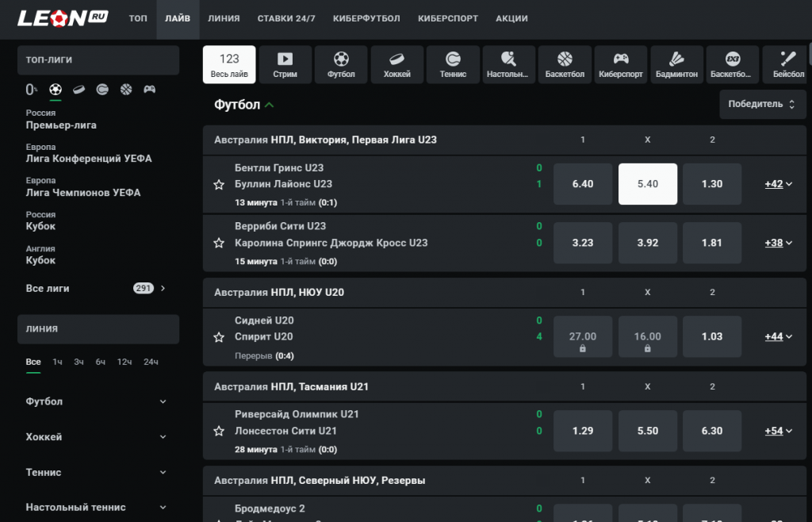Image resolution: width=812 pixels, height=522 pixels.
Task: Select 12ч time filter in линия
Action: coord(124,362)
